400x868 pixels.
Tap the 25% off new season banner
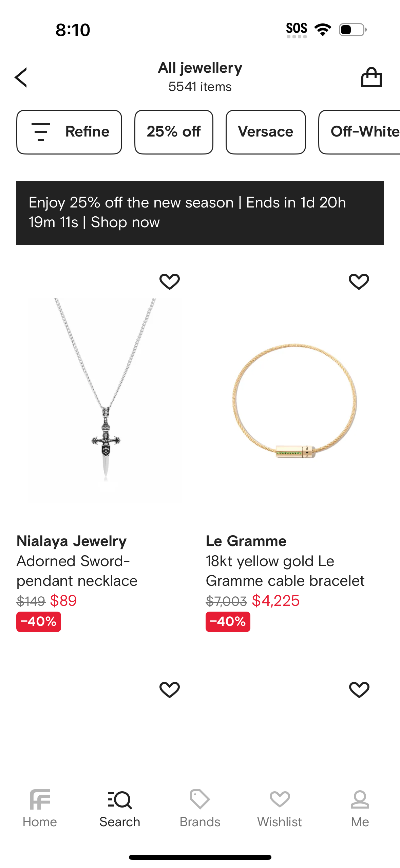[x=200, y=213]
